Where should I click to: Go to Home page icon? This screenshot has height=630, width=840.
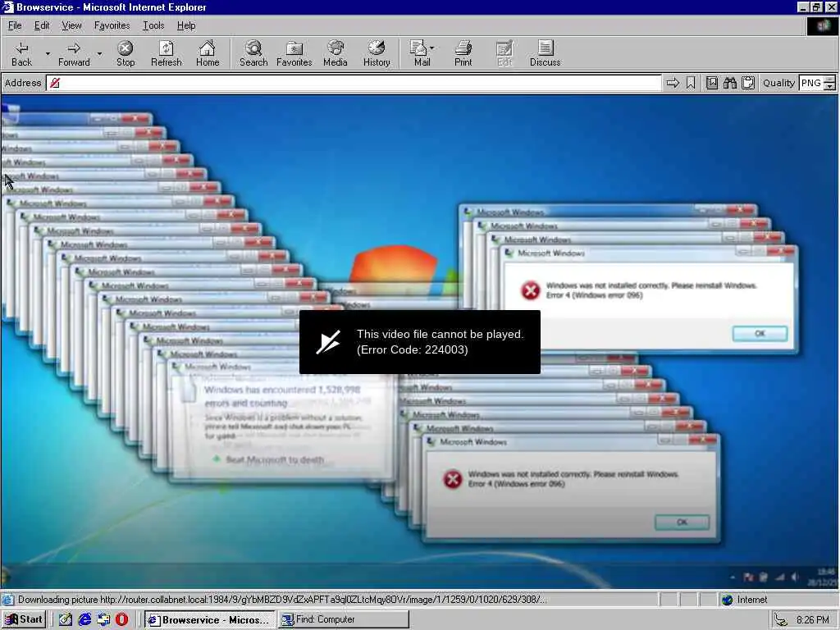point(208,53)
